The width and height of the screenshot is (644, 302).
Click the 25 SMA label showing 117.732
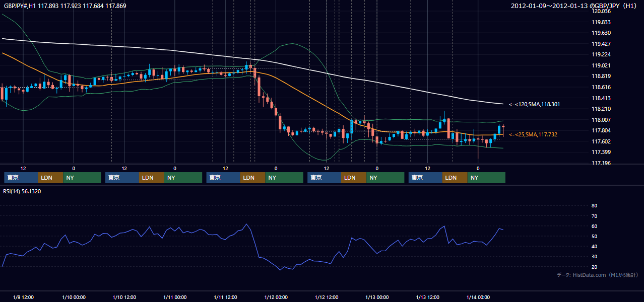coord(533,134)
